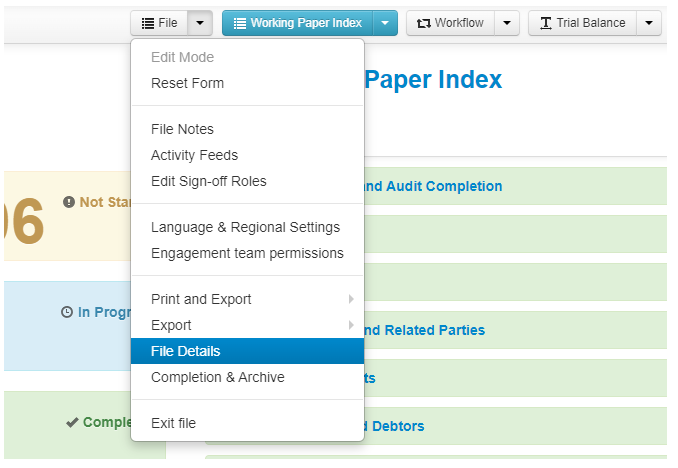Expand the Working Paper Index dropdown arrow
Screen dimensions: 678x468
click(x=385, y=23)
